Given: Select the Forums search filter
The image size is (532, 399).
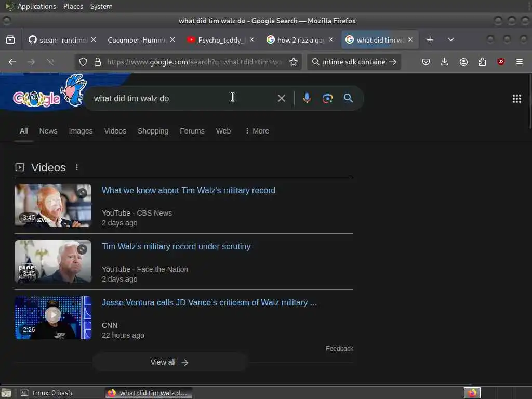Looking at the screenshot, I should coord(192,131).
